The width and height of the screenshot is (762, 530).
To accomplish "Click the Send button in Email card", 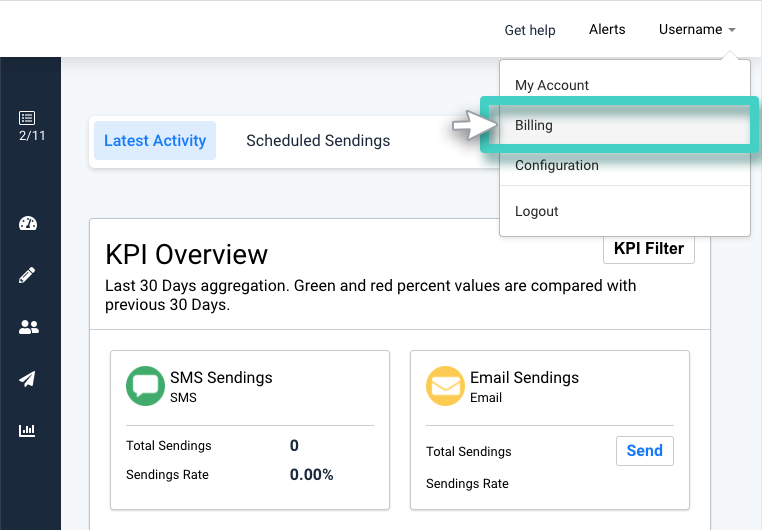I will [x=644, y=451].
